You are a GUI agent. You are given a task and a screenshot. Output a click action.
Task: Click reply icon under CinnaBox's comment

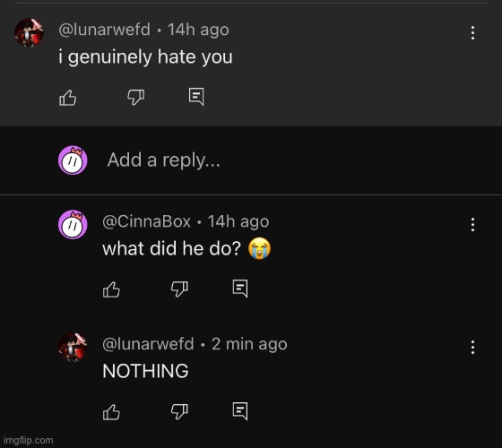(x=240, y=289)
